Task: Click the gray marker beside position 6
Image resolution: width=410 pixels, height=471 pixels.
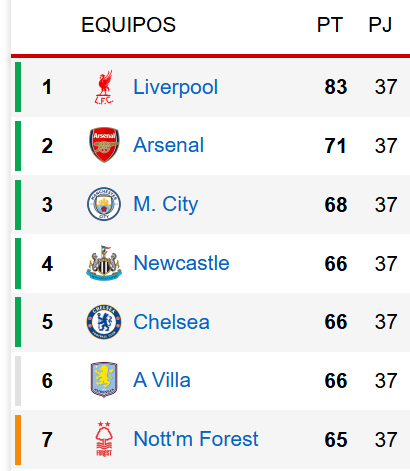Action: click(18, 381)
